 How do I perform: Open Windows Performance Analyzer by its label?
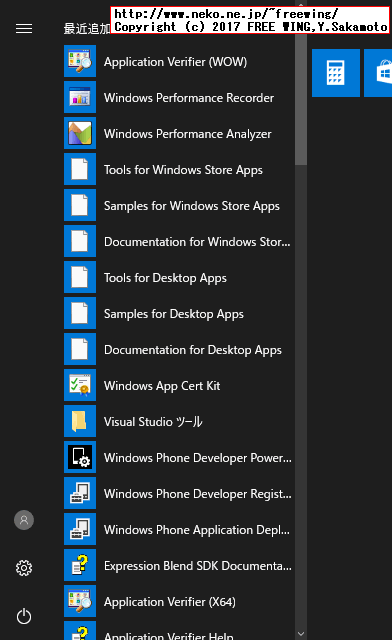click(187, 134)
